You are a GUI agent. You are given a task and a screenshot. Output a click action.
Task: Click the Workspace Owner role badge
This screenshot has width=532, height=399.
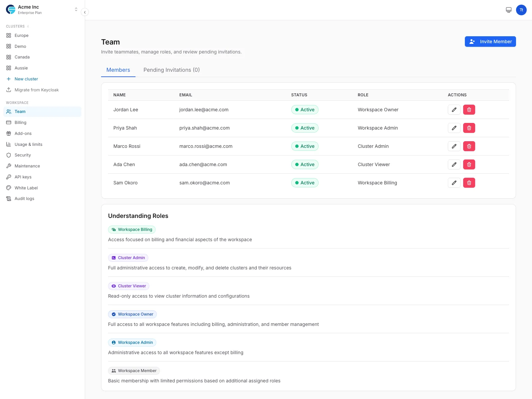132,314
